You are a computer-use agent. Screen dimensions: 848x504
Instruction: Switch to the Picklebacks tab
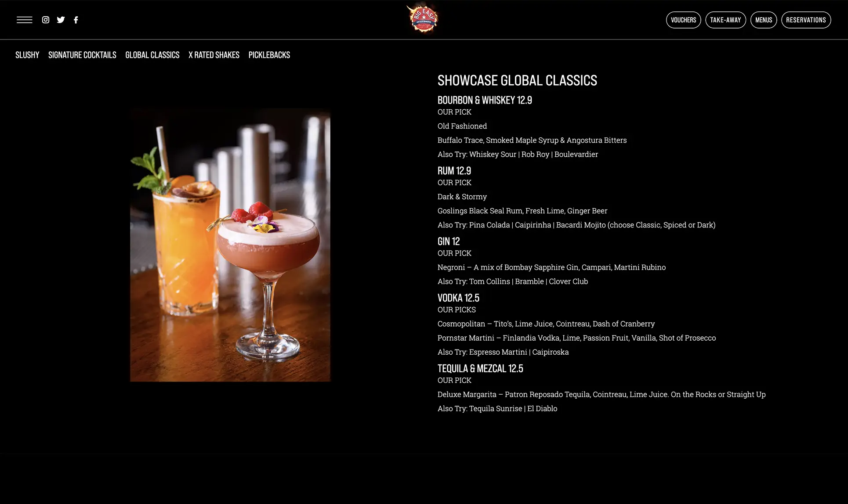coord(269,55)
